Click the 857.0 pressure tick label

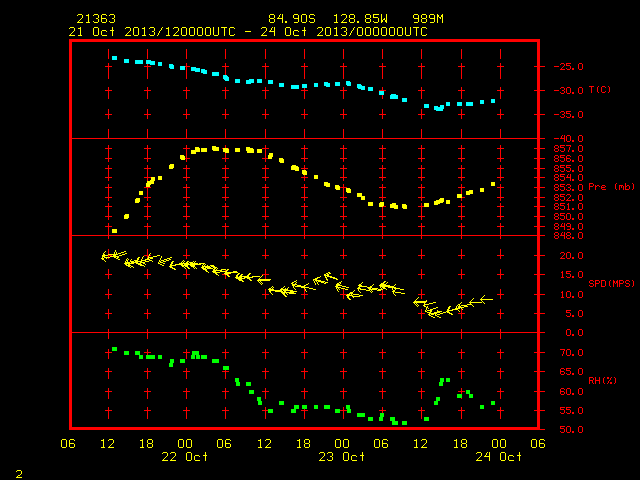[569, 149]
